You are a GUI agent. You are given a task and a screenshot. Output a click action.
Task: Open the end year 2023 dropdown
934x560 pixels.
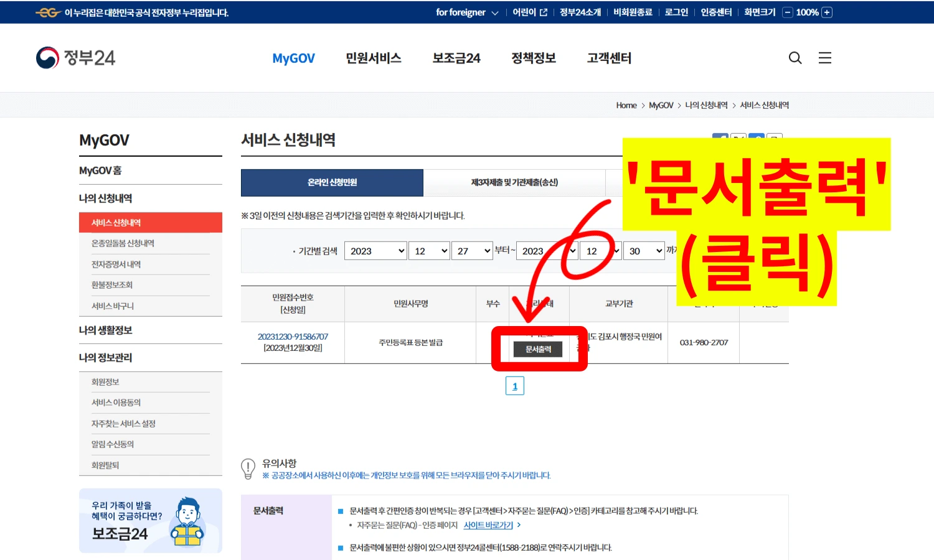pos(547,251)
